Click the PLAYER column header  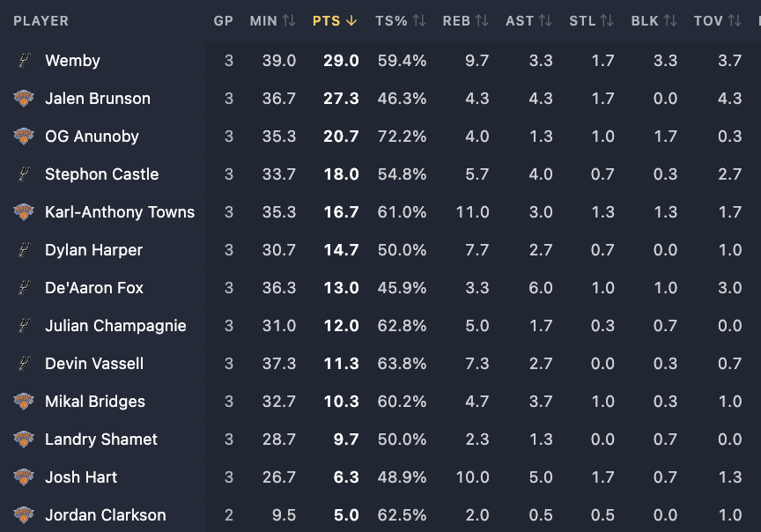(41, 21)
